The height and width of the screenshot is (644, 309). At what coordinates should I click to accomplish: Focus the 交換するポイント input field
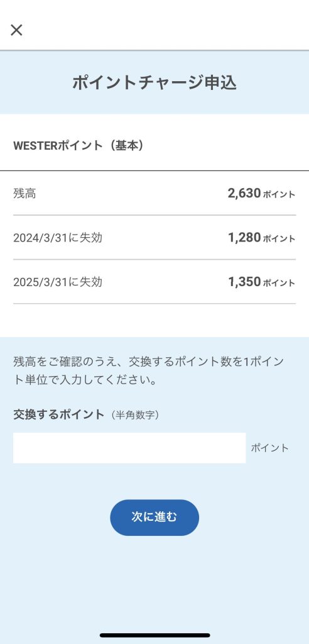pos(129,448)
